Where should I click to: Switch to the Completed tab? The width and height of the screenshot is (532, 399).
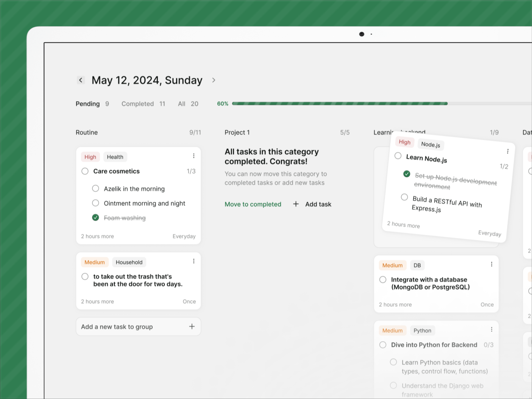(x=138, y=104)
